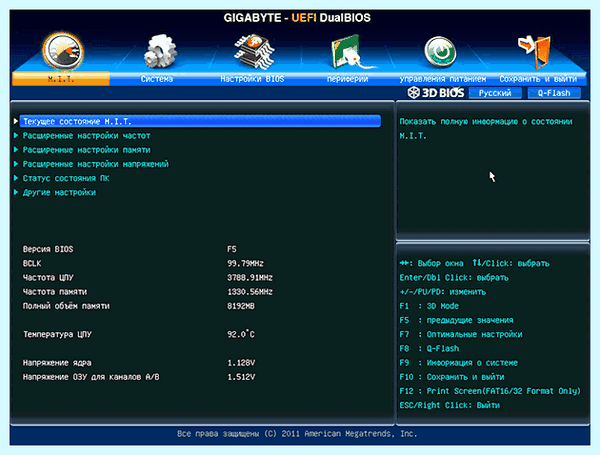Screen dimensions: 600x455
Task: Click BIOS version value F5
Action: [232, 249]
